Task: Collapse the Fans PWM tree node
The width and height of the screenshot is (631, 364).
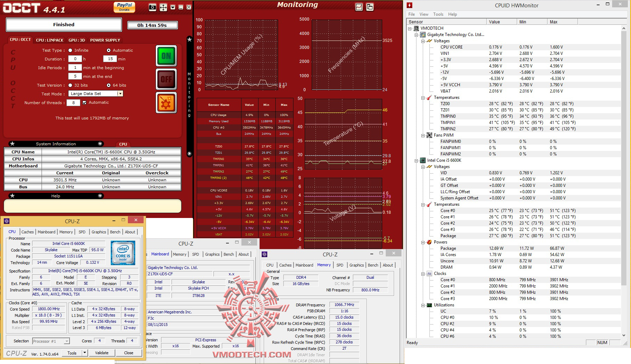Action: [x=423, y=135]
